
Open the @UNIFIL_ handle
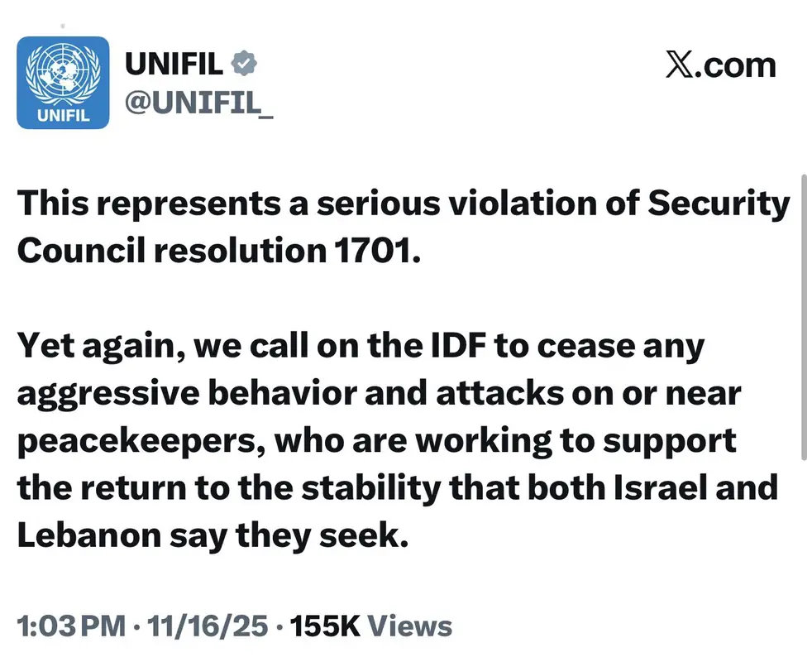[198, 103]
